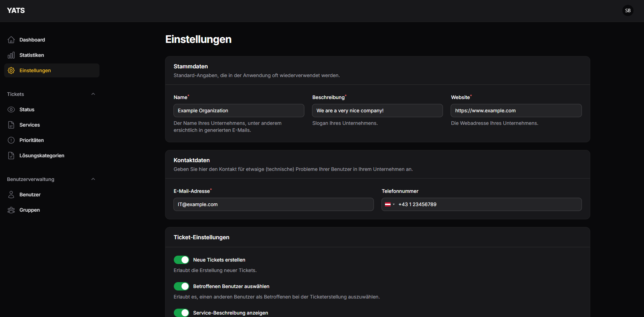Viewport: 644px width, 317px height.
Task: Open Einstellungen from the navigation menu
Action: click(35, 70)
